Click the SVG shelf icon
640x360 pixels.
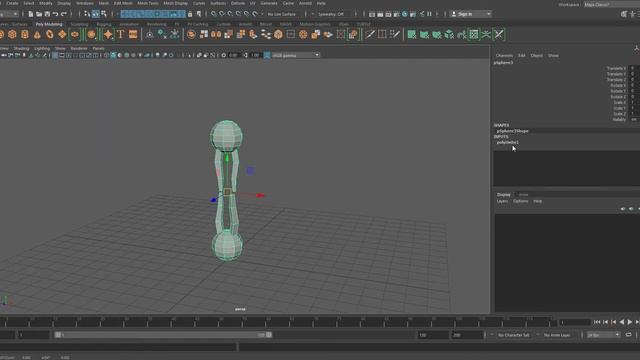tap(133, 35)
